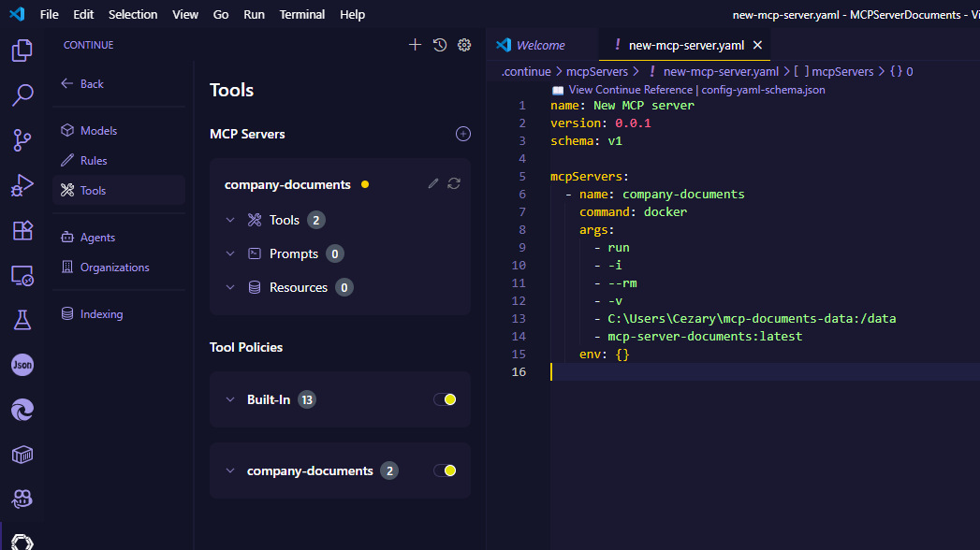Image resolution: width=980 pixels, height=550 pixels.
Task: Add a new MCP server
Action: (463, 134)
